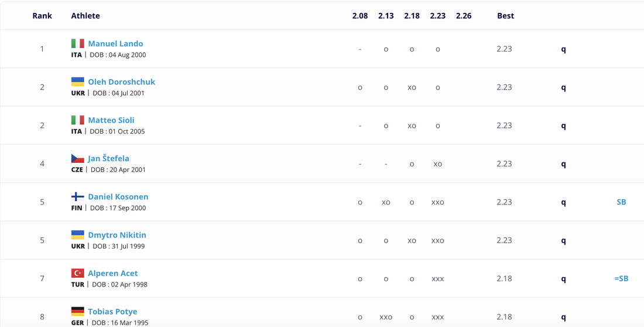This screenshot has width=644, height=327.
Task: Click the Finnish flag beside Daniel Kosonen
Action: [x=77, y=196]
